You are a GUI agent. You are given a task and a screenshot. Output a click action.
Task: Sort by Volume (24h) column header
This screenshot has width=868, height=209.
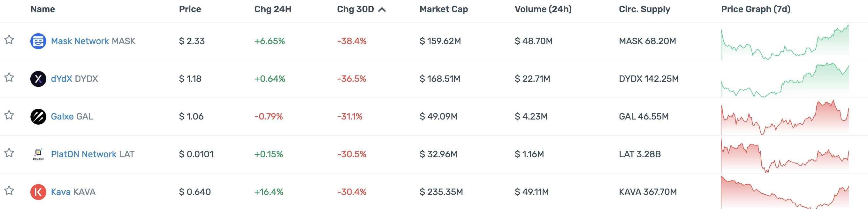coord(543,9)
